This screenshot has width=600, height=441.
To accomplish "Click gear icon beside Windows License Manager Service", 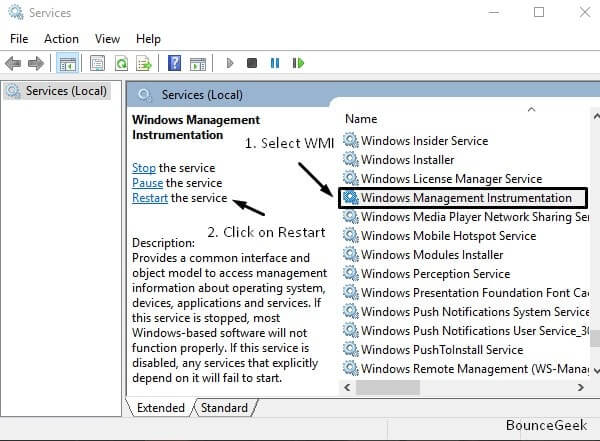I will point(351,178).
